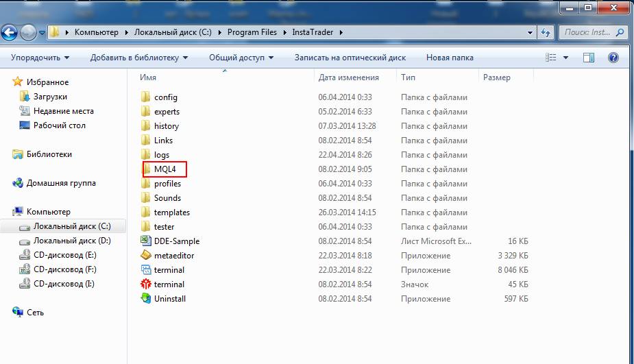The width and height of the screenshot is (634, 364).
Task: Select the Uninstall application icon
Action: [x=145, y=298]
